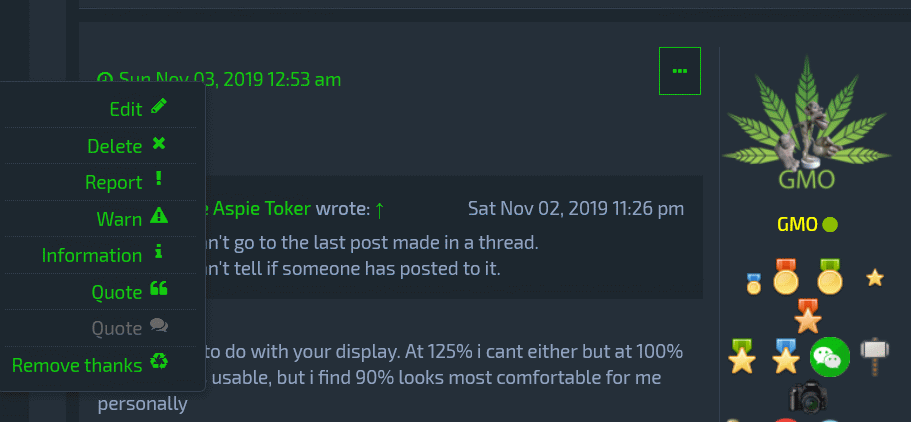The image size is (911, 422).
Task: Click the Edit pencil icon
Action: tap(159, 108)
